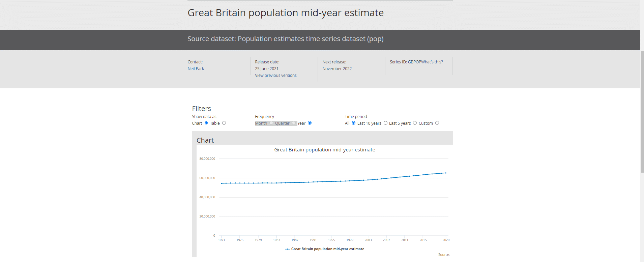Screen dimensions: 644x262
Task: Choose the Year frequency option
Action: 310,123
